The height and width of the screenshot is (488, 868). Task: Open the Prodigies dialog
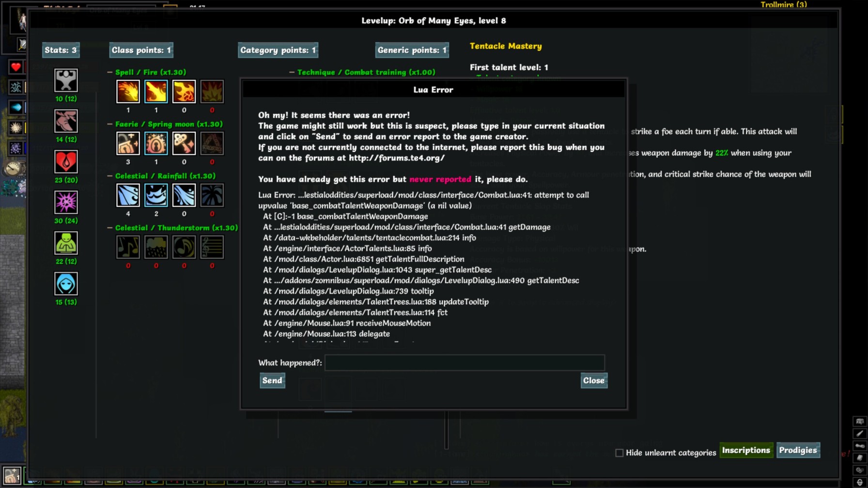(798, 450)
